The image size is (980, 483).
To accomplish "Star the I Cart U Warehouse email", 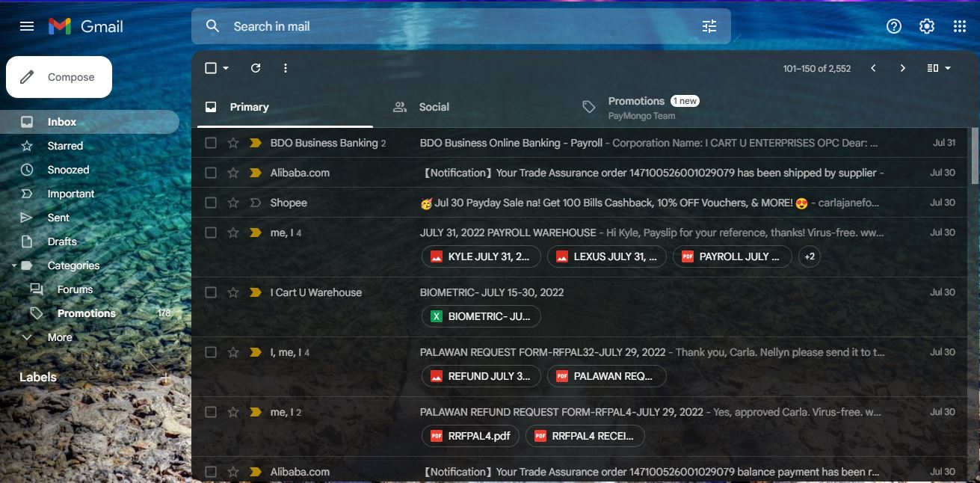I will (x=233, y=292).
